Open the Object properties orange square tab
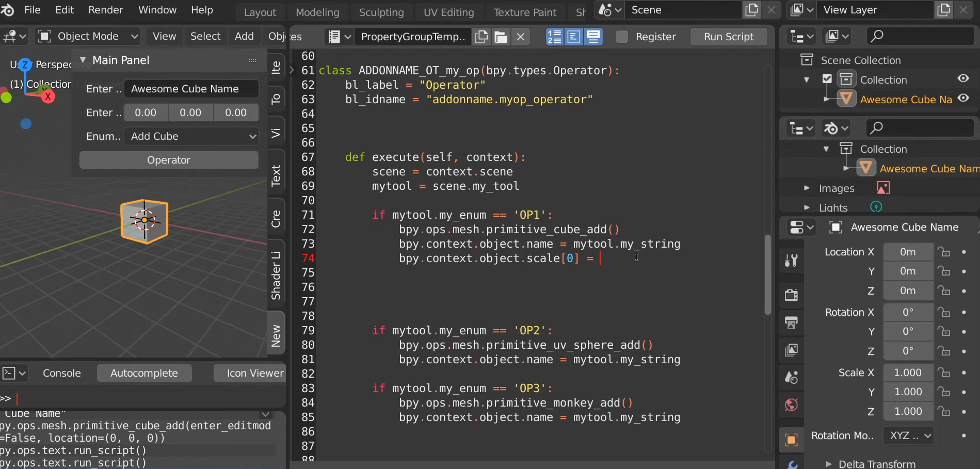This screenshot has height=469, width=980. pos(791,440)
